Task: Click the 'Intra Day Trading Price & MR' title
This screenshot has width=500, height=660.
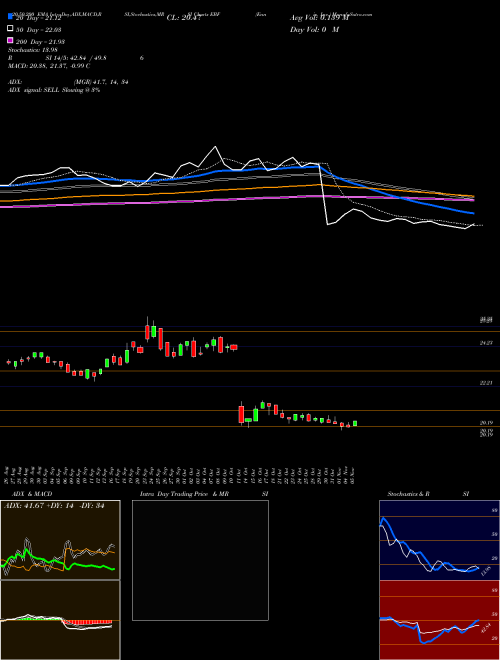Action: (x=184, y=494)
